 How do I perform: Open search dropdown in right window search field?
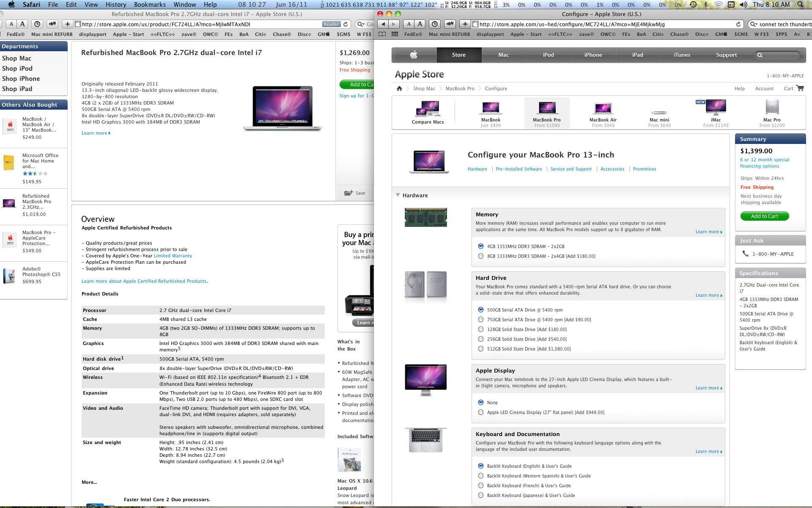point(753,24)
